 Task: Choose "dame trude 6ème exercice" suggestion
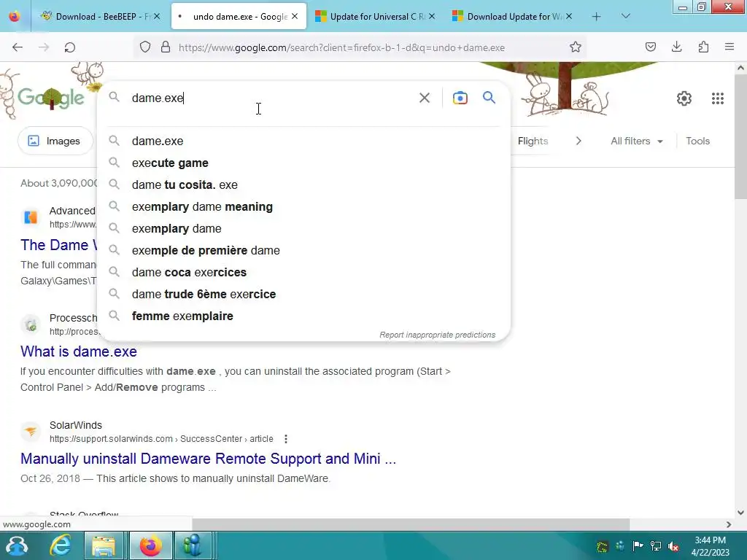click(304, 295)
